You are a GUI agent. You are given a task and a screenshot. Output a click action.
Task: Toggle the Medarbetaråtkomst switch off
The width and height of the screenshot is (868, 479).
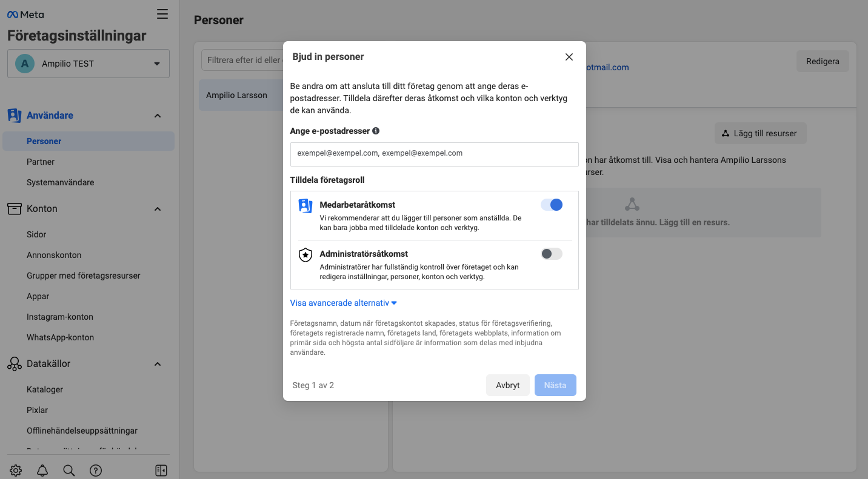[552, 205]
